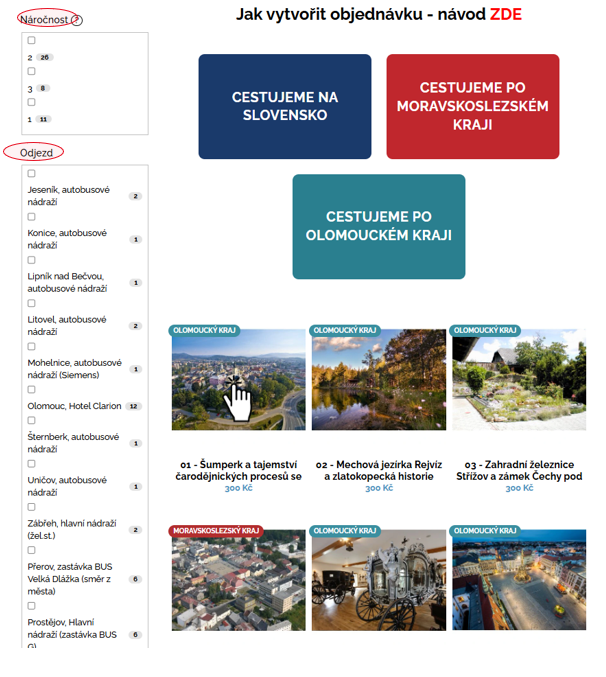Follow the red ZDE order guide link
The height and width of the screenshot is (677, 606).
pos(505,15)
